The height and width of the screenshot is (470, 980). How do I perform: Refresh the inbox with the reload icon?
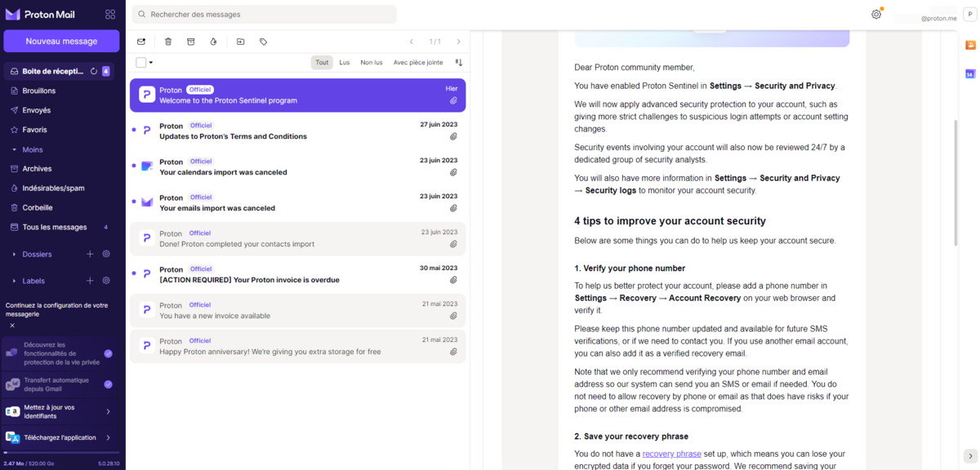click(x=94, y=72)
